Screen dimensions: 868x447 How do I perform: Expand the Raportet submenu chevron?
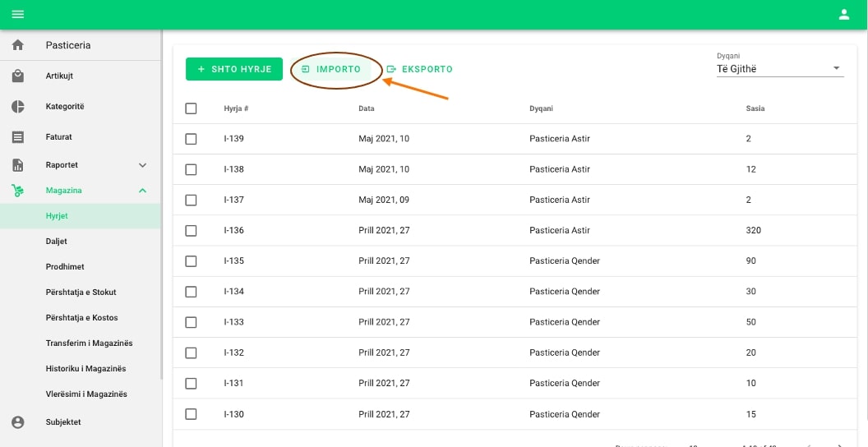pyautogui.click(x=142, y=165)
